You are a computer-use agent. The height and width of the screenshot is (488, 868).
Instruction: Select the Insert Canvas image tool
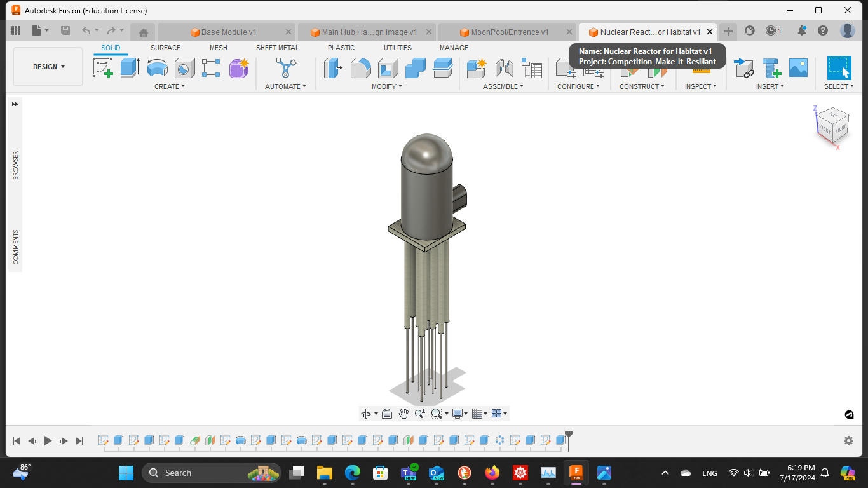[x=798, y=67]
